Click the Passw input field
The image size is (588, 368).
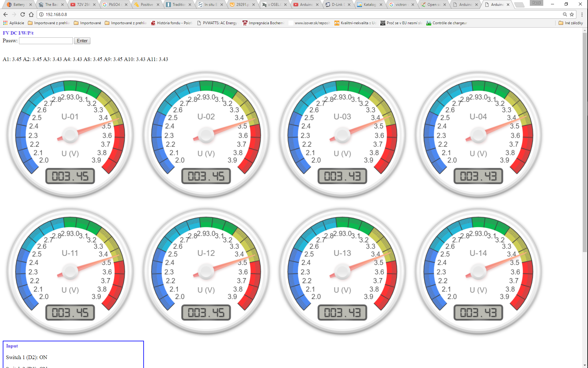(x=46, y=41)
